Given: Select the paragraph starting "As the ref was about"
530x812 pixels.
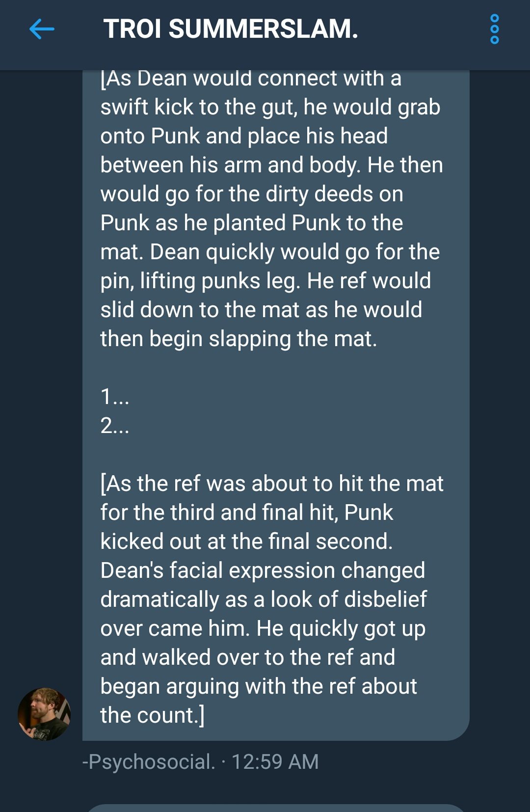Looking at the screenshot, I should (x=271, y=599).
